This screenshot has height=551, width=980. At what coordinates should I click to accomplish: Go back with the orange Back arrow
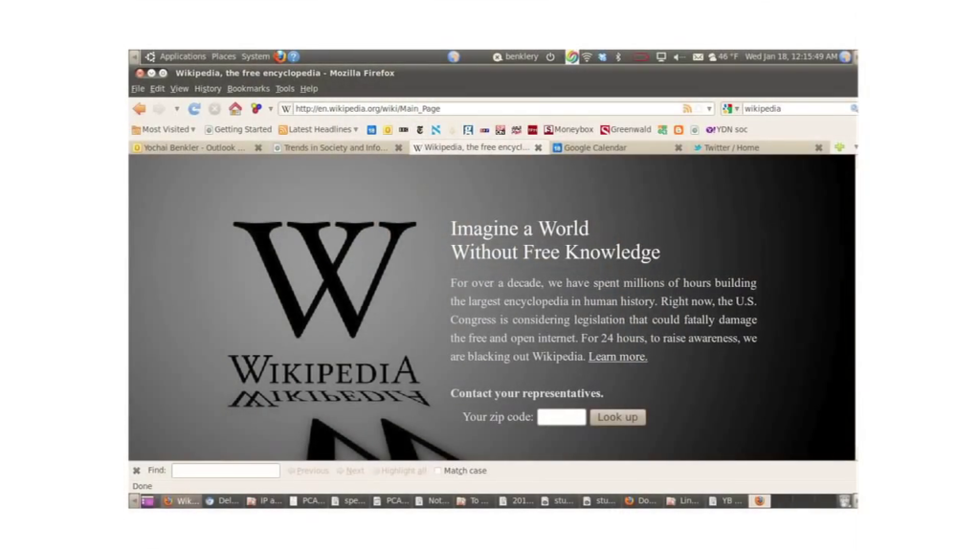(x=140, y=109)
